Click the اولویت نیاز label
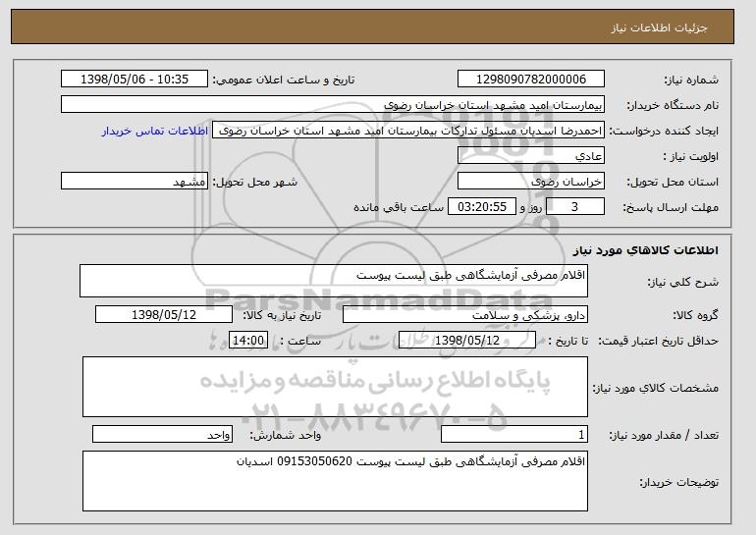756x535 pixels. (691, 156)
